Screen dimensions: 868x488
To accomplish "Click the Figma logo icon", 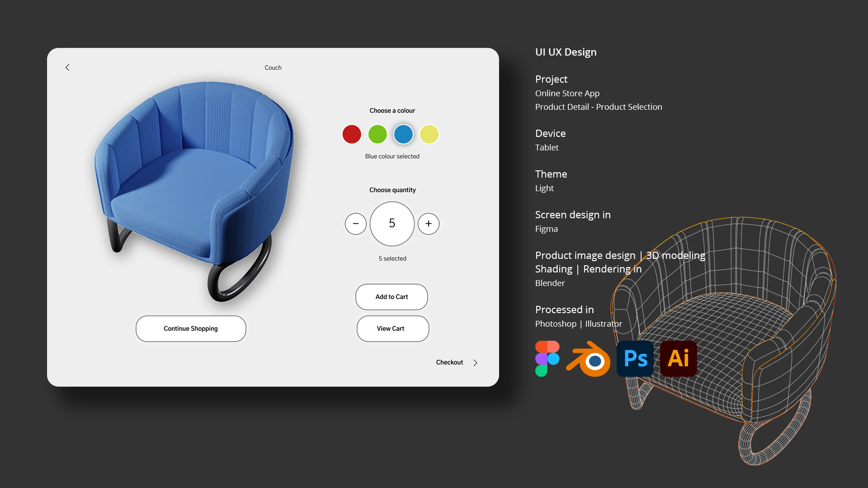I will (x=547, y=359).
